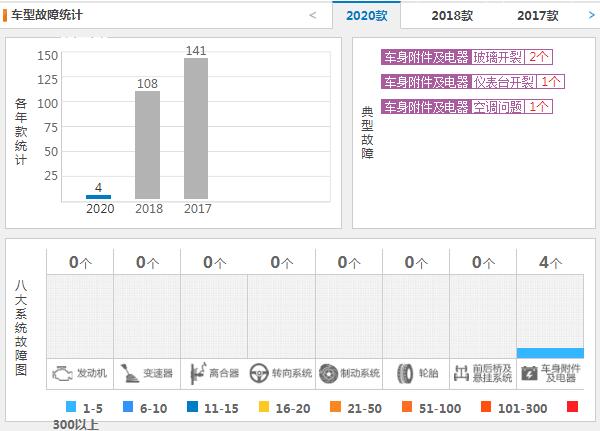
Task: Click the engine (发动机) system icon
Action: point(63,372)
